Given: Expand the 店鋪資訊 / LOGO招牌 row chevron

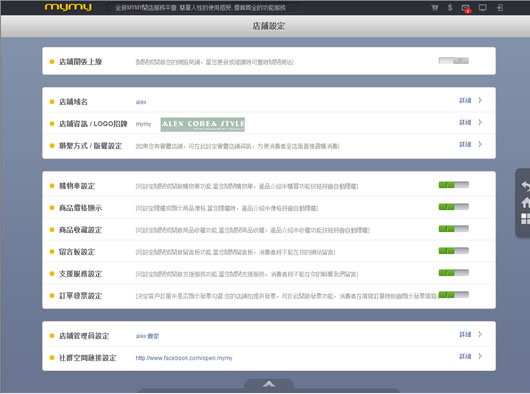Looking at the screenshot, I should (480, 122).
